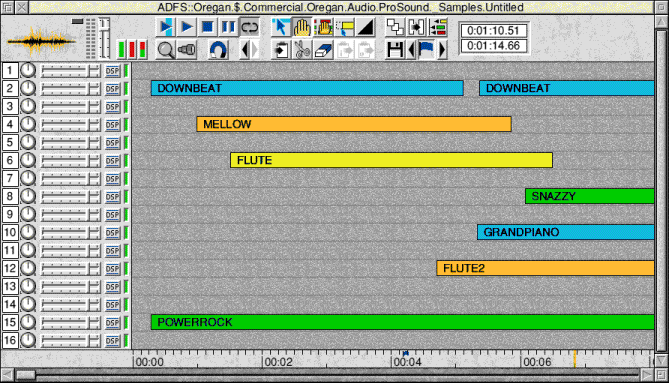The image size is (669, 383).
Task: Toggle DSP on track 10
Action: point(112,233)
